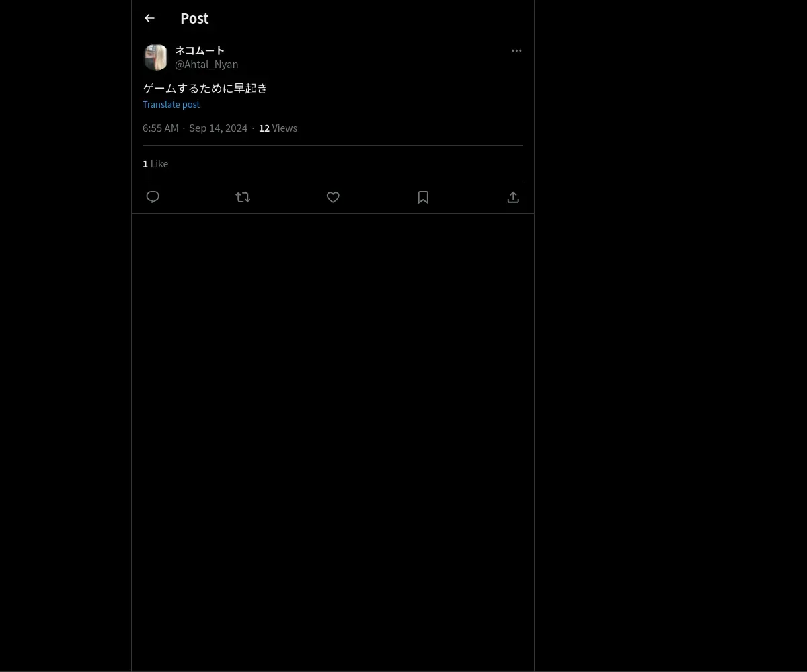Go back using the arrow icon

click(149, 18)
